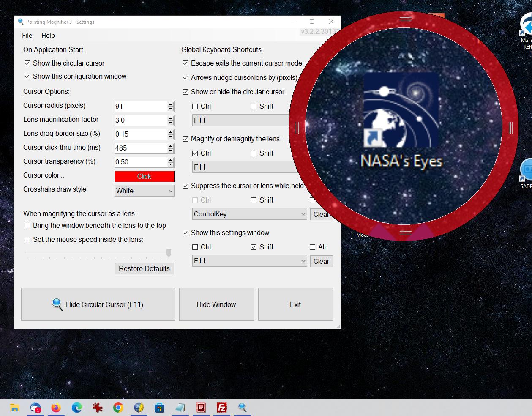Open F11 key box under Magnify or demagnify

244,167
